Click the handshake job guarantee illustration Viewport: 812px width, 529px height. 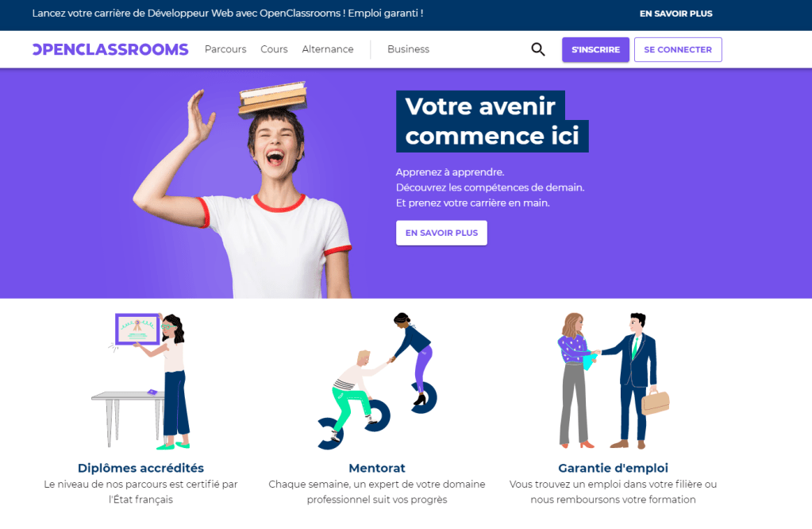coord(613,380)
